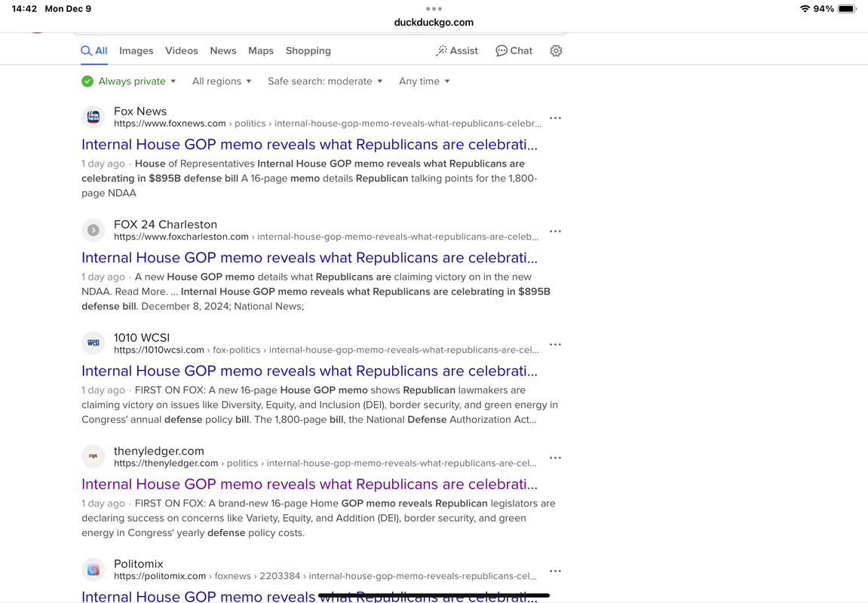Screen dimensions: 868x603
Task: Click the Politomix favicon
Action: (94, 570)
